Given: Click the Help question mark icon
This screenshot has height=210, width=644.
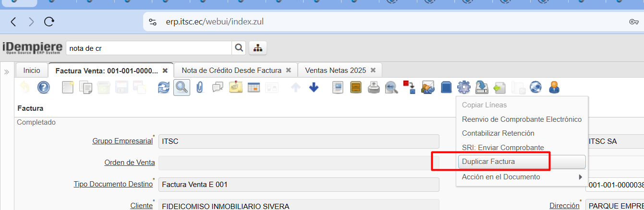Looking at the screenshot, I should (43, 87).
